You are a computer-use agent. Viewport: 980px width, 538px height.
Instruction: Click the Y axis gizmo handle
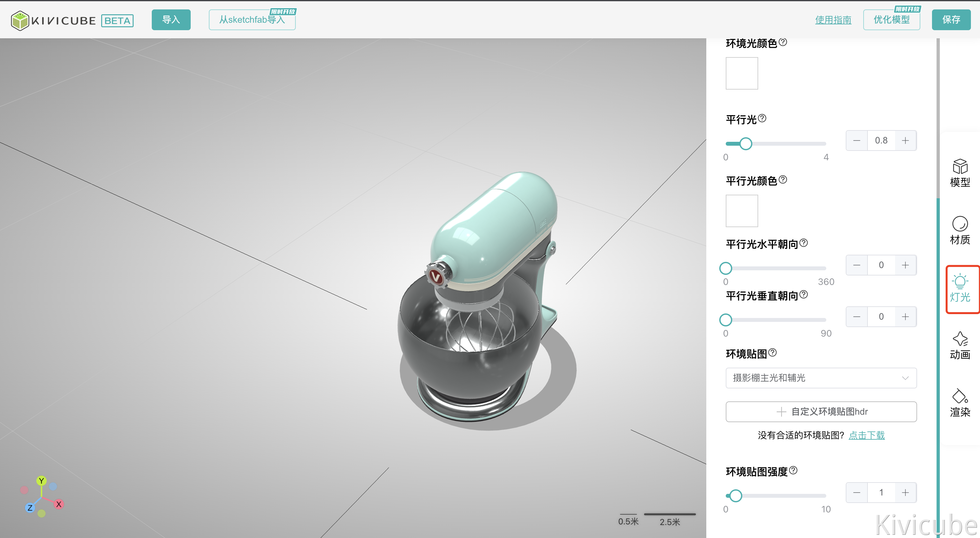[42, 481]
